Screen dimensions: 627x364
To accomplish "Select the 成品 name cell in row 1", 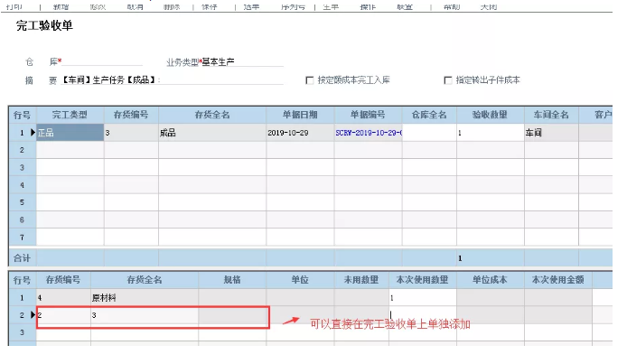I will point(212,133).
